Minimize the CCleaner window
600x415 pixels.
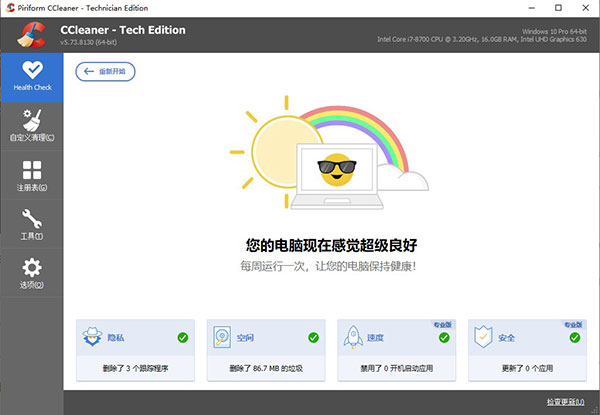click(532, 8)
